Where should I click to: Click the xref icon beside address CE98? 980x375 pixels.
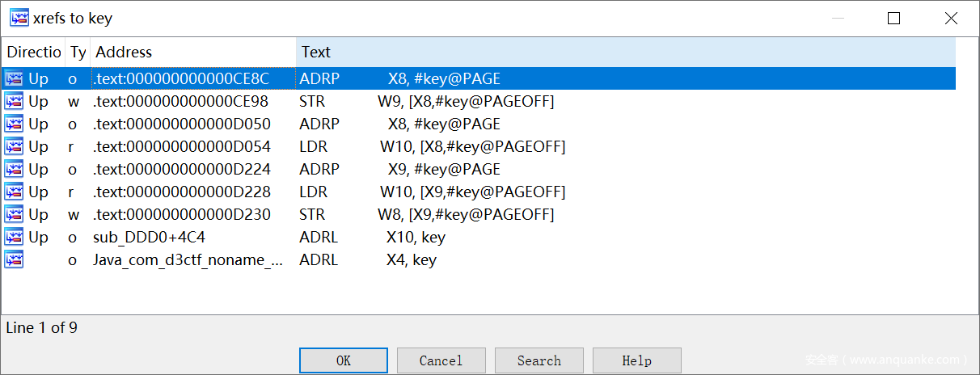point(14,101)
